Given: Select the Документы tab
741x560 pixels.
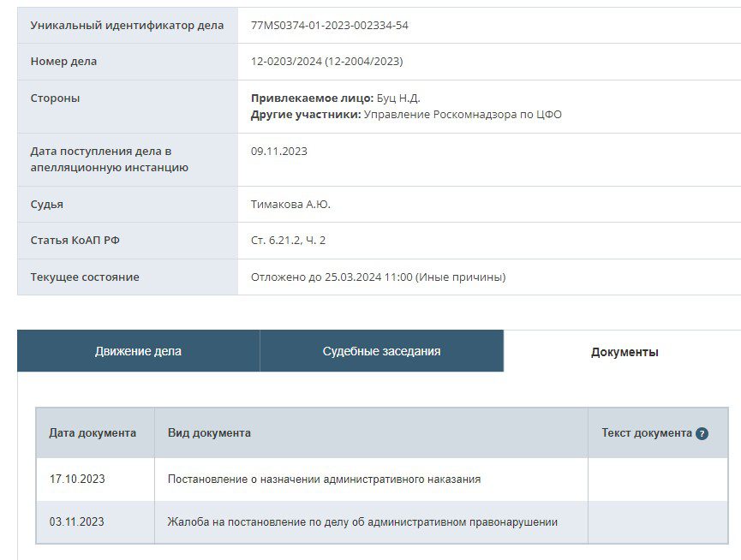Looking at the screenshot, I should coord(624,352).
